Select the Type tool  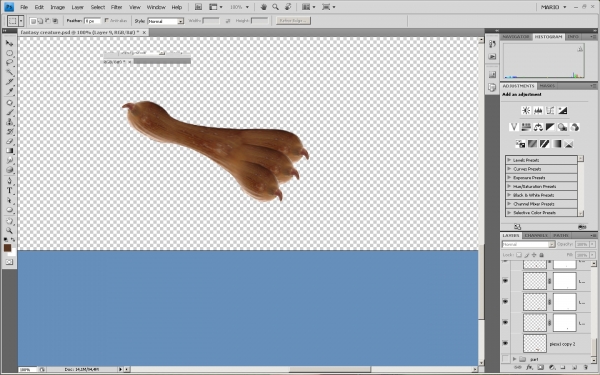[9, 191]
